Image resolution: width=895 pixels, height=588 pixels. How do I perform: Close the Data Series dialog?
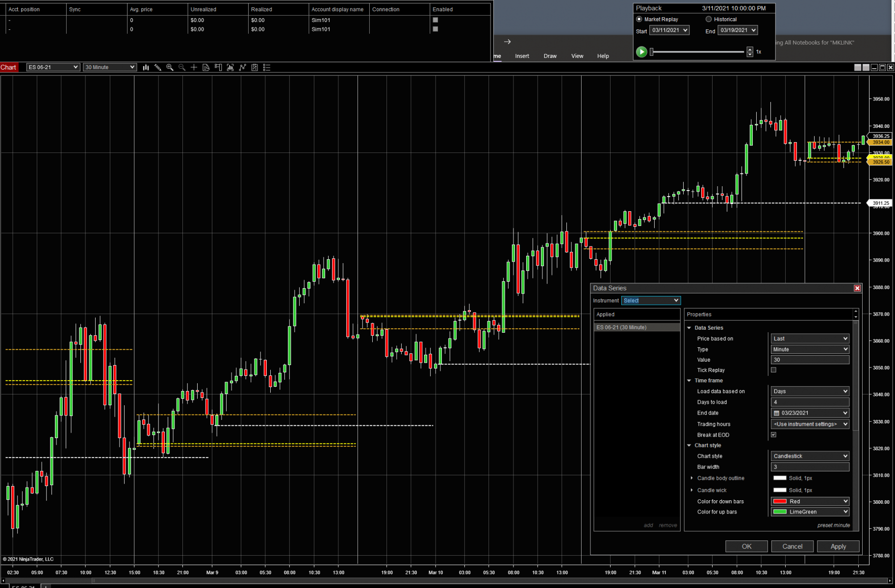coord(857,288)
